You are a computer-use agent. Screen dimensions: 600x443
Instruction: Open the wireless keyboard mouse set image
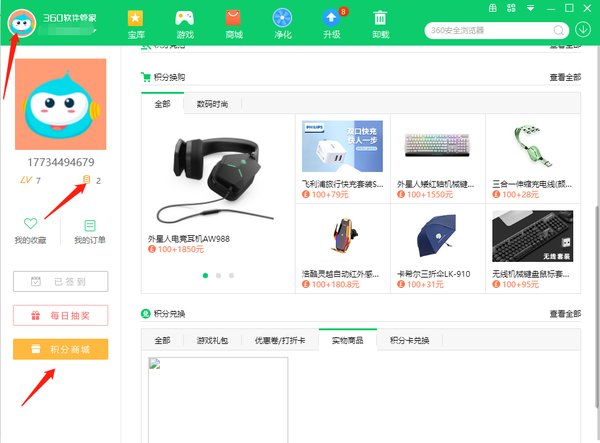(x=533, y=236)
